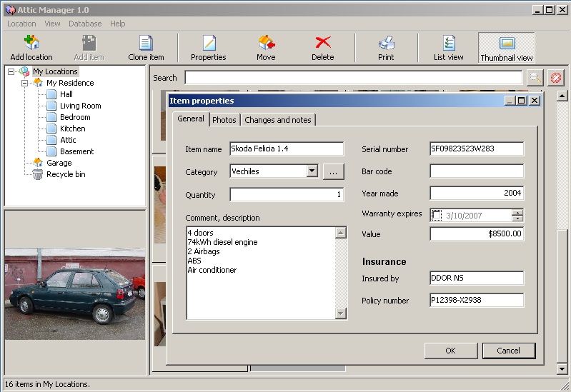The image size is (571, 392).
Task: Collapse the My Locations root node
Action: click(x=11, y=71)
